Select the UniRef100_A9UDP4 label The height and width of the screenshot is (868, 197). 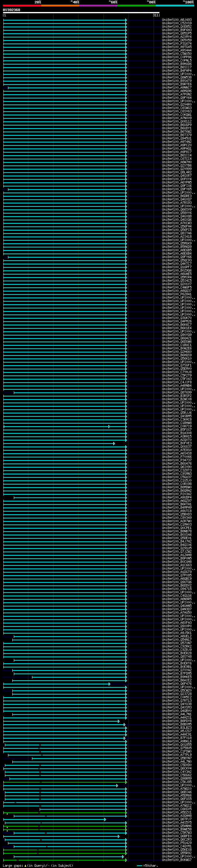point(177,497)
